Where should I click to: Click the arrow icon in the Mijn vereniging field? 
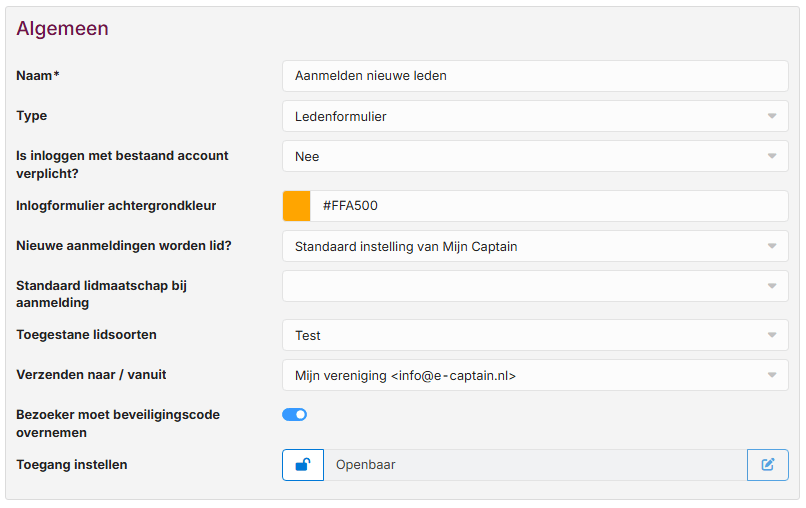tap(771, 376)
